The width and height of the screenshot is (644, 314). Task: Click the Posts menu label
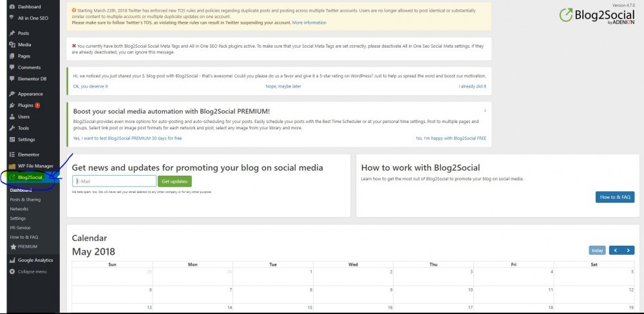(x=23, y=33)
